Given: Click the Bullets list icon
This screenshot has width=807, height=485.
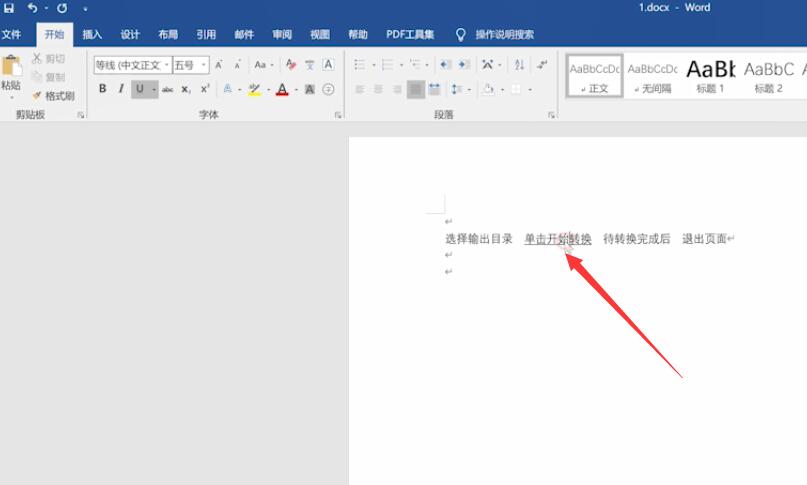Looking at the screenshot, I should (x=360, y=65).
